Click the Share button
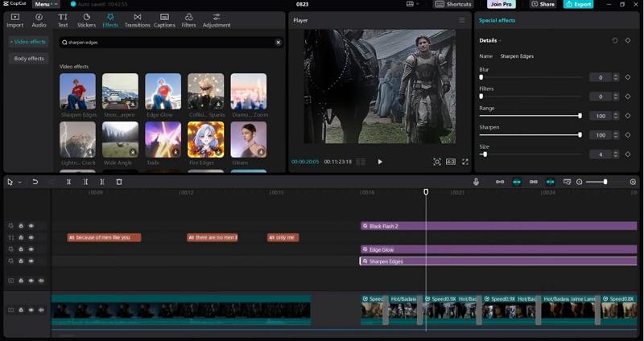The height and width of the screenshot is (341, 644). (543, 4)
